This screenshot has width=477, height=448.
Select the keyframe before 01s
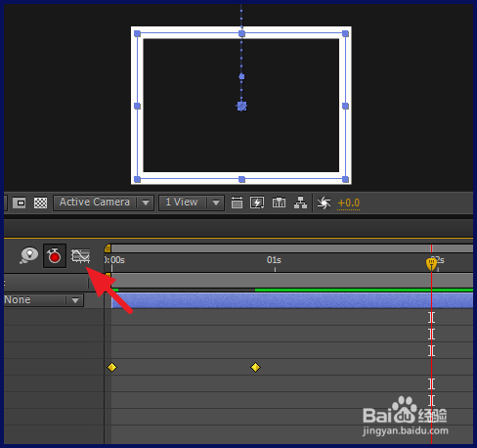(x=255, y=368)
